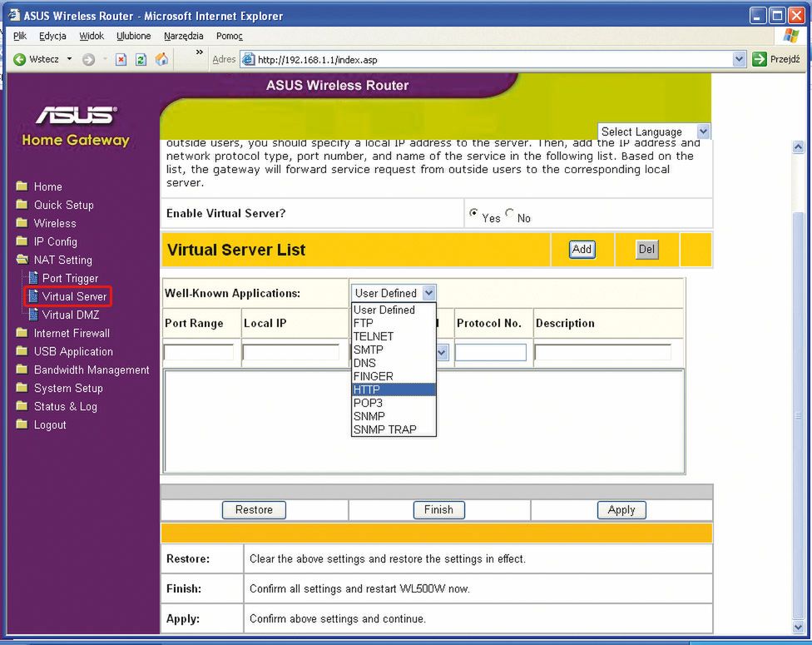The image size is (812, 645).
Task: Click into the Protocol No. input field
Action: pos(491,353)
